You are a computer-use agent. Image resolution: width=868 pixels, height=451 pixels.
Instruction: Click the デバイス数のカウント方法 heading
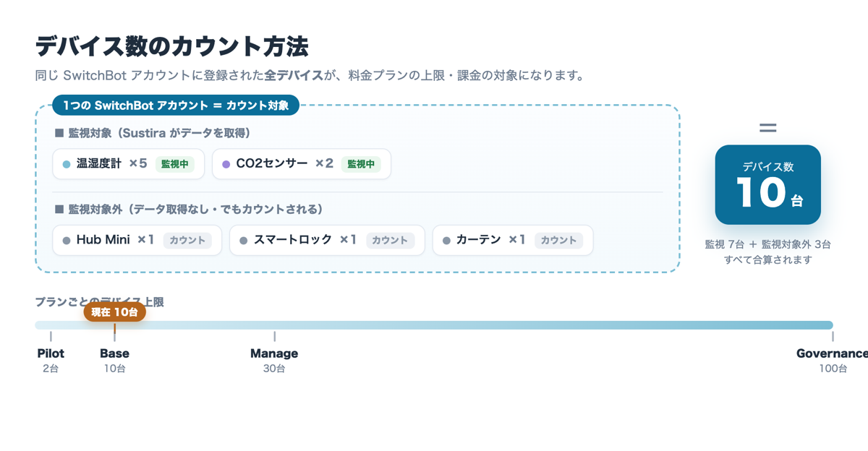(172, 46)
